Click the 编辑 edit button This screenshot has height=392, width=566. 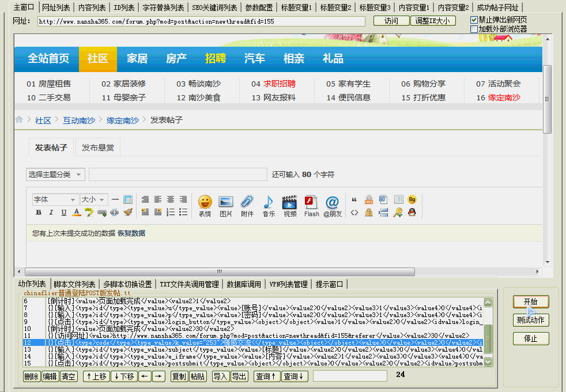[x=50, y=376]
